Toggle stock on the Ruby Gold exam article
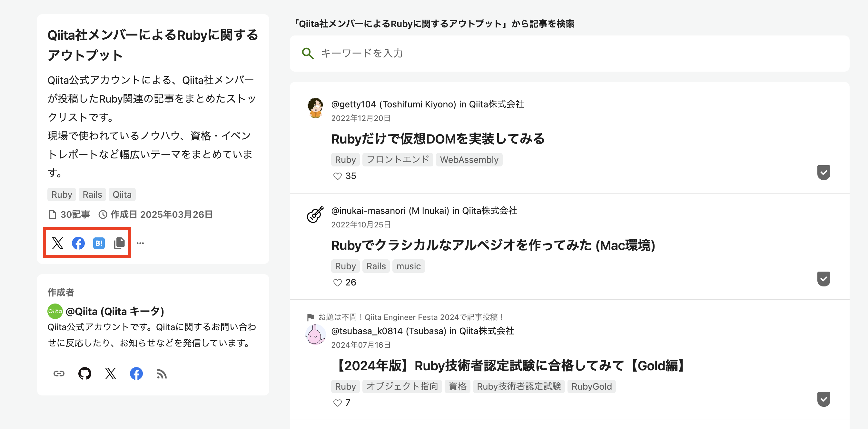 [824, 399]
